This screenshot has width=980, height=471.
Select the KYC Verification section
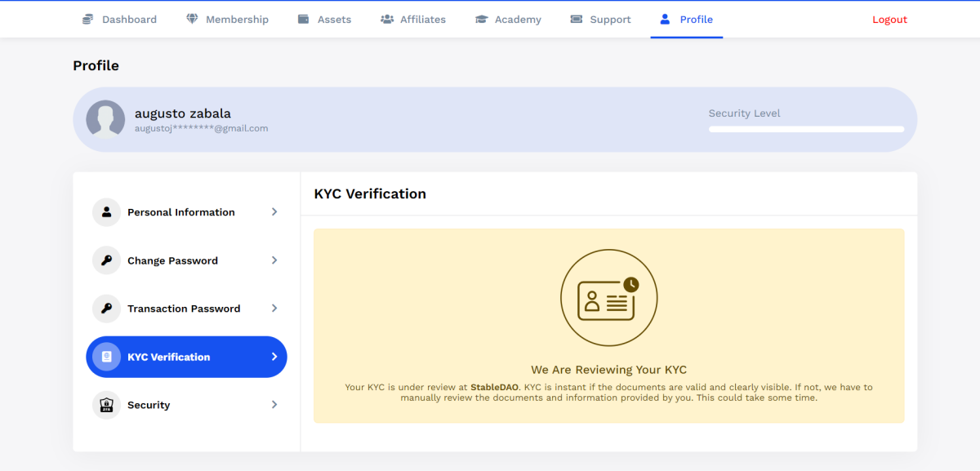pos(186,357)
